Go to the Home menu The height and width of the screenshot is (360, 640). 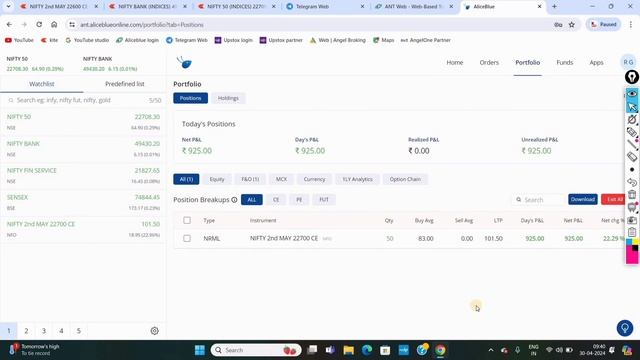[455, 62]
